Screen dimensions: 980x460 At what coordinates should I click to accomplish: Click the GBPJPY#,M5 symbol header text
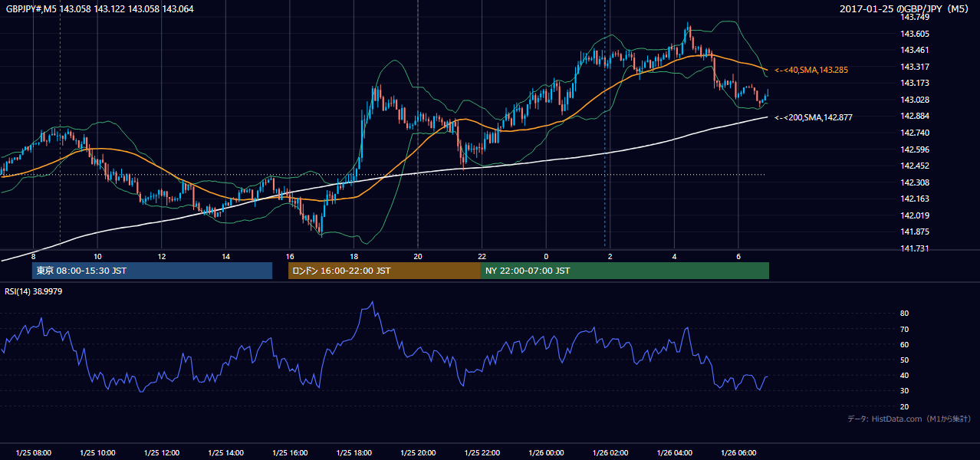point(100,8)
